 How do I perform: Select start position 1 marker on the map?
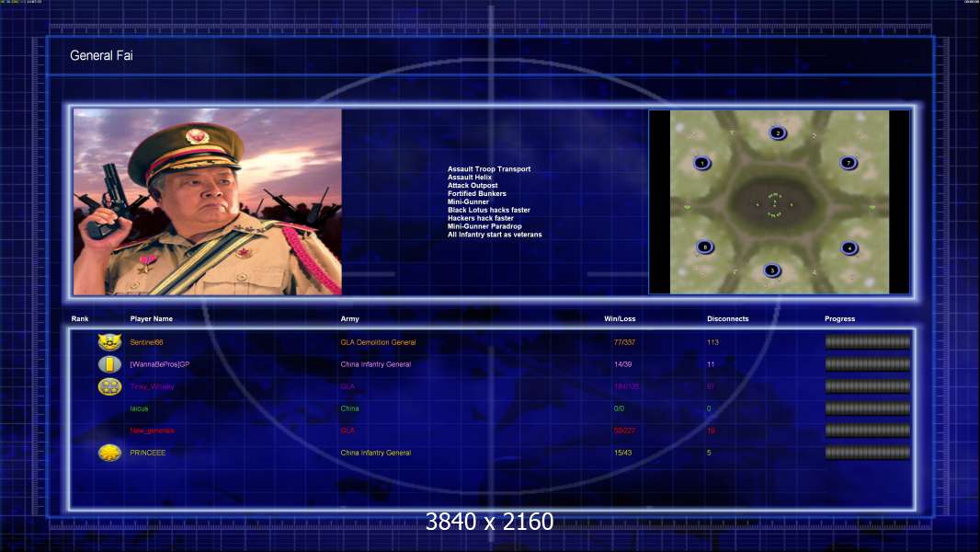tap(701, 163)
